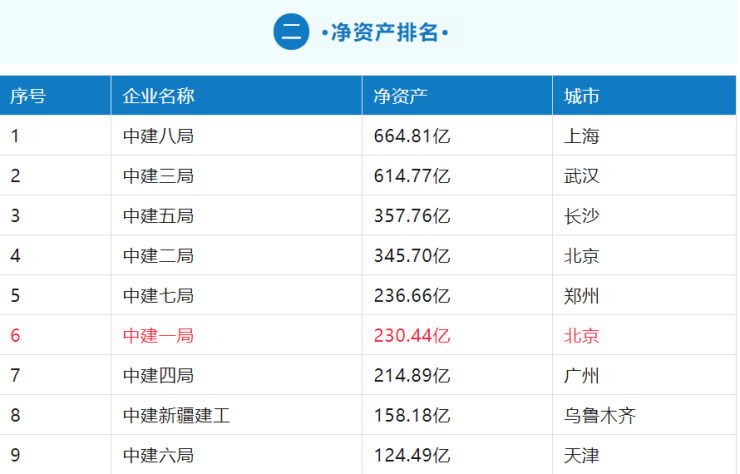
Task: Select net asset value 124.49亿
Action: tap(412, 456)
